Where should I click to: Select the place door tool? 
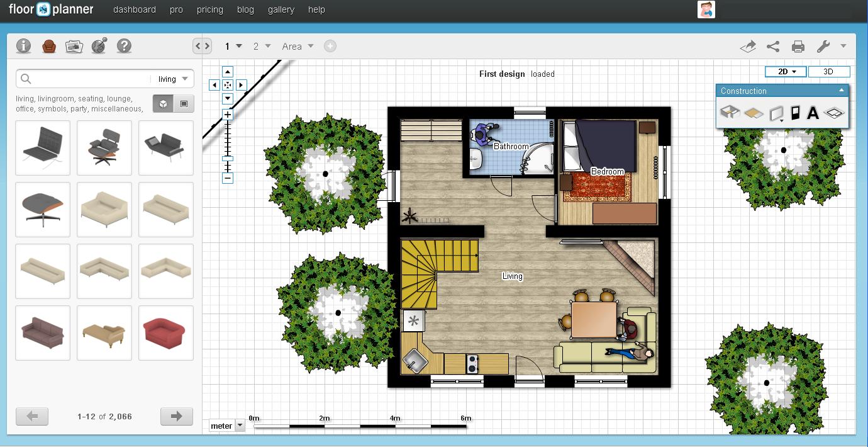[795, 113]
